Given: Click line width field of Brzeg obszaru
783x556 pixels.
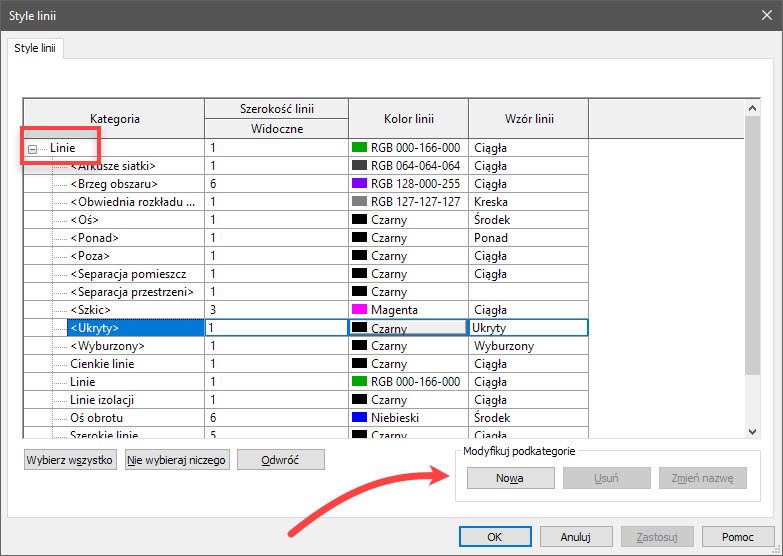Looking at the screenshot, I should [274, 184].
